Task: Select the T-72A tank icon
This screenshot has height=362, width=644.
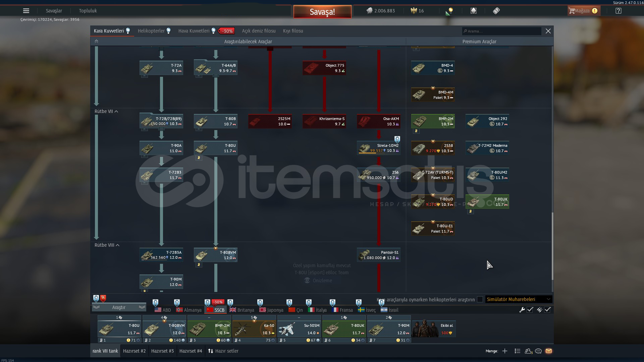Action: coord(147,68)
